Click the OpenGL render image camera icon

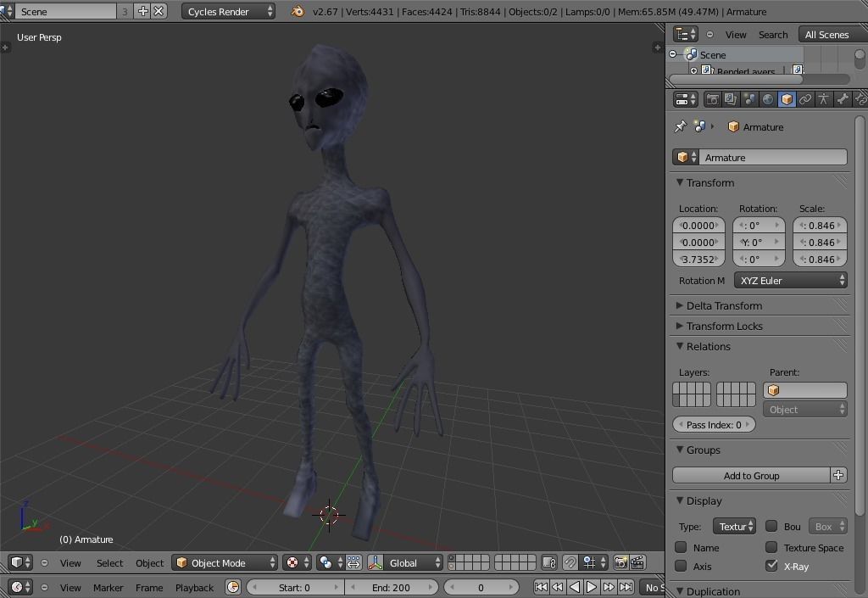[621, 562]
